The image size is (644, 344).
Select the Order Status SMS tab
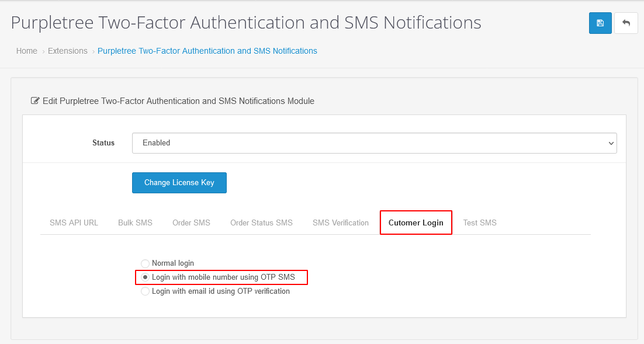[261, 223]
